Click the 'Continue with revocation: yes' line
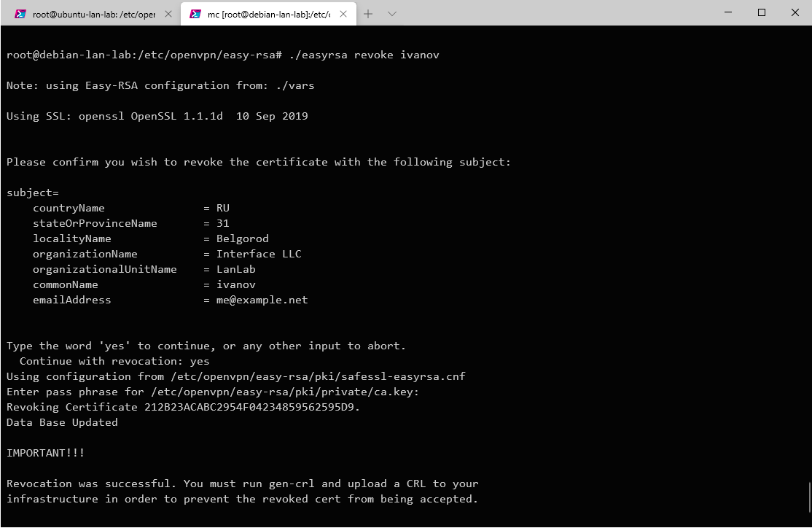Viewport: 812px width, 528px height. pyautogui.click(x=114, y=361)
